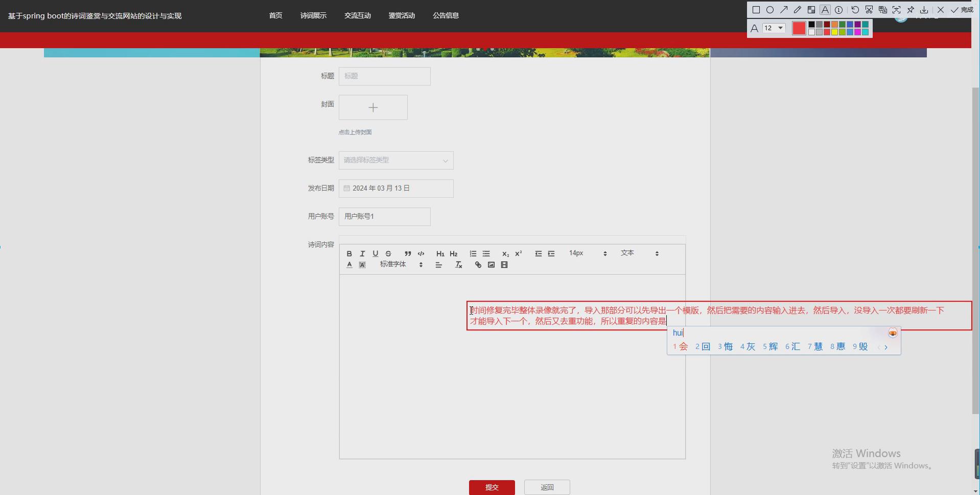
Task: Insert an ordered numbered list
Action: coord(473,254)
